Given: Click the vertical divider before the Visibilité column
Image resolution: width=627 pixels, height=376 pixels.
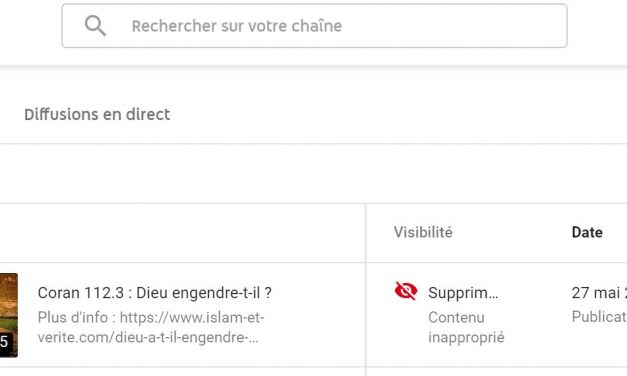Looking at the screenshot, I should [365, 290].
